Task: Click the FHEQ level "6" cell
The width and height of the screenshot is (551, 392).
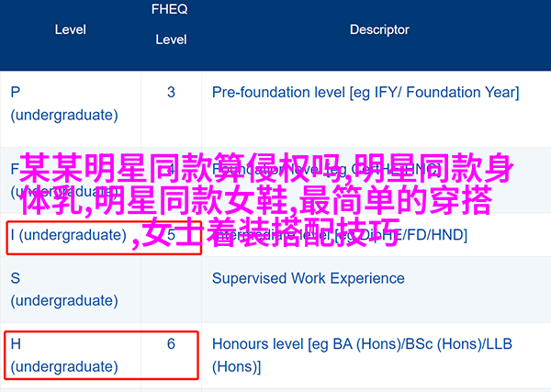Action: pos(171,344)
